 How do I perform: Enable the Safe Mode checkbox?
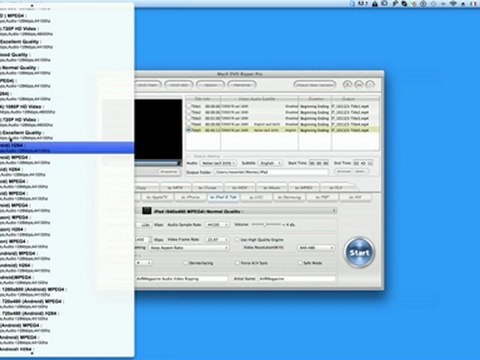click(300, 263)
